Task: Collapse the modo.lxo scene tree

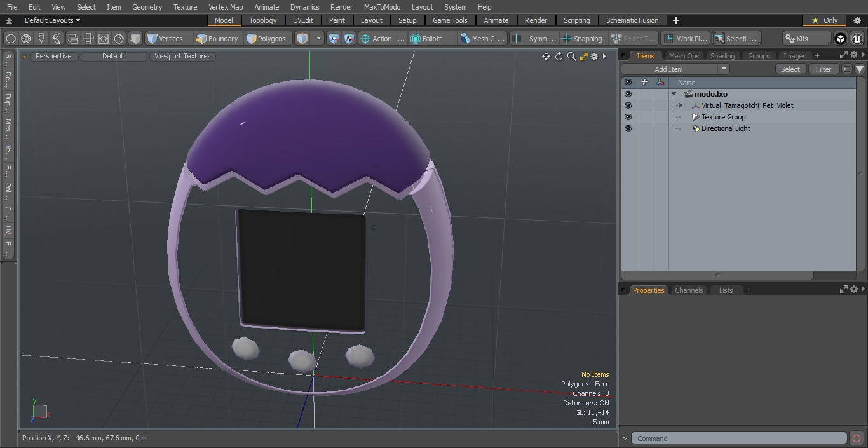Action: pyautogui.click(x=674, y=94)
